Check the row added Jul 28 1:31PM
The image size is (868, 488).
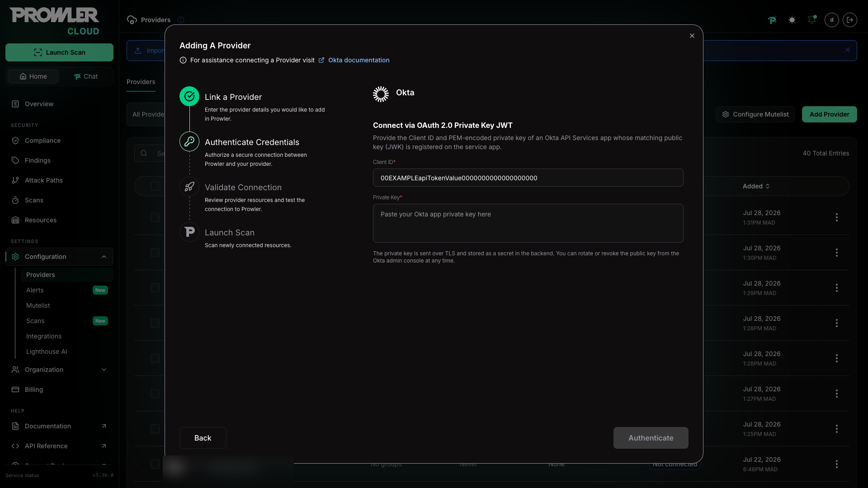(155, 217)
